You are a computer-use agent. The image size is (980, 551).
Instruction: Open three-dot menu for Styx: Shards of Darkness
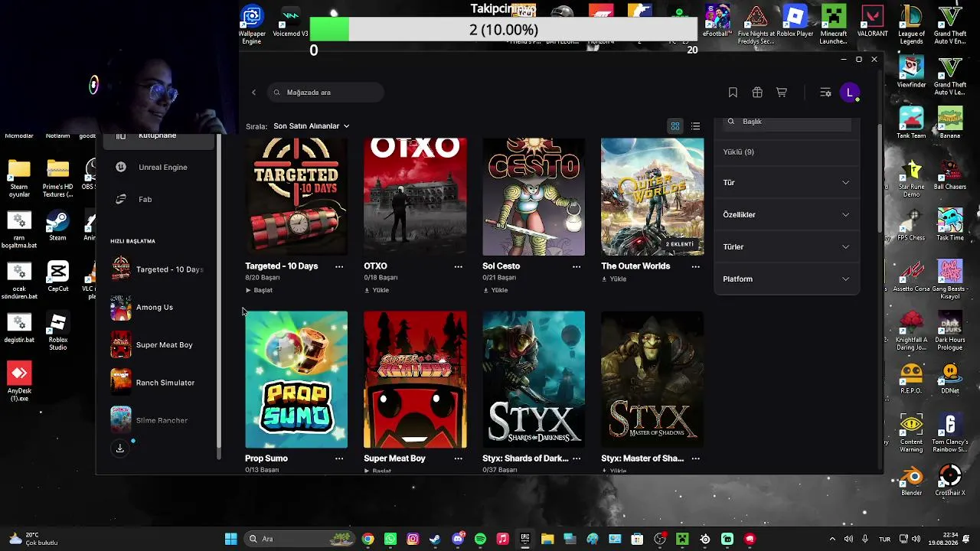577,459
